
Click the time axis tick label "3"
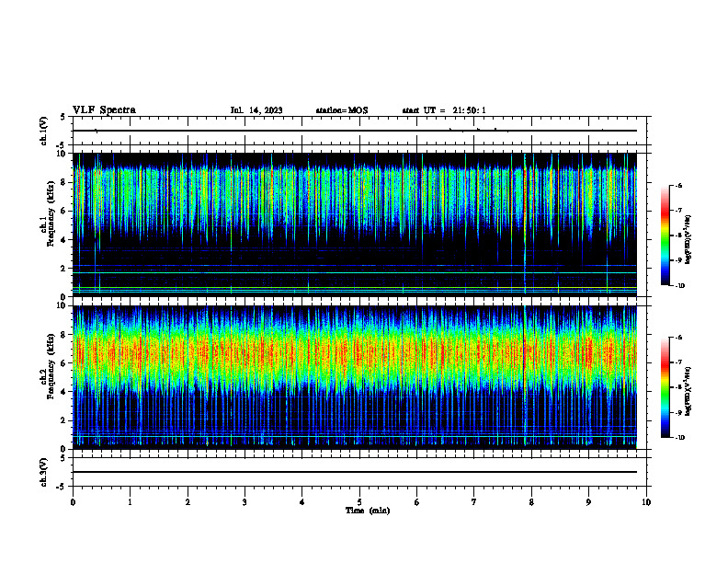pyautogui.click(x=245, y=502)
